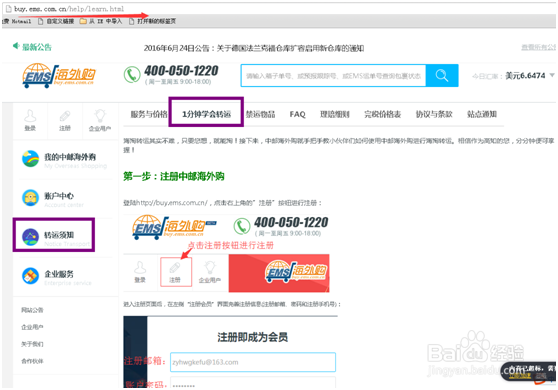The height and width of the screenshot is (390, 558).
Task: Switch to the 站点通知 tab
Action: (x=482, y=114)
